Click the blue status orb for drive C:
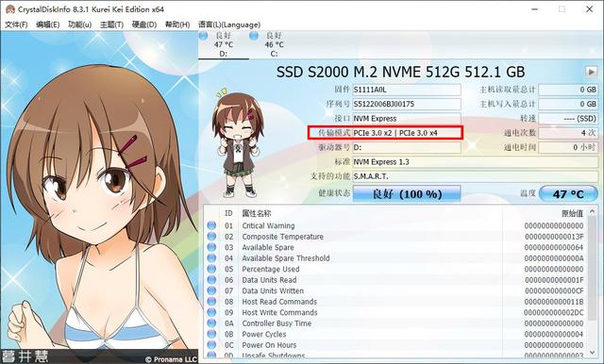The height and width of the screenshot is (364, 604). [254, 36]
